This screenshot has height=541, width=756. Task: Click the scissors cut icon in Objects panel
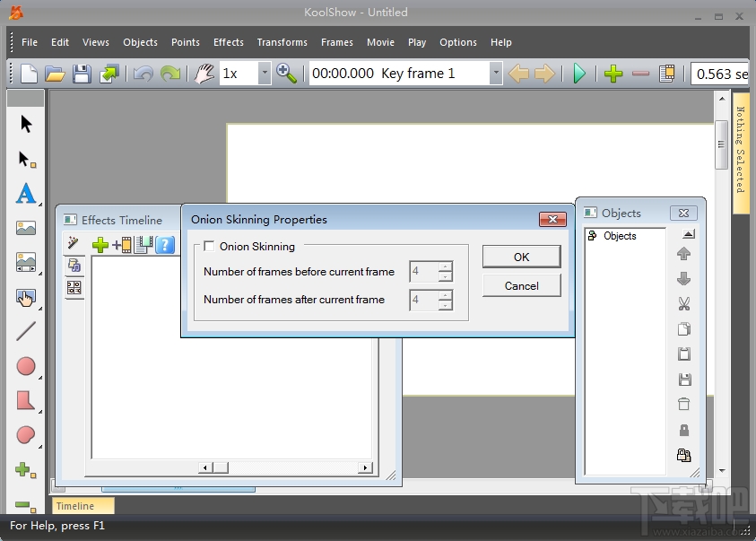[x=683, y=304]
